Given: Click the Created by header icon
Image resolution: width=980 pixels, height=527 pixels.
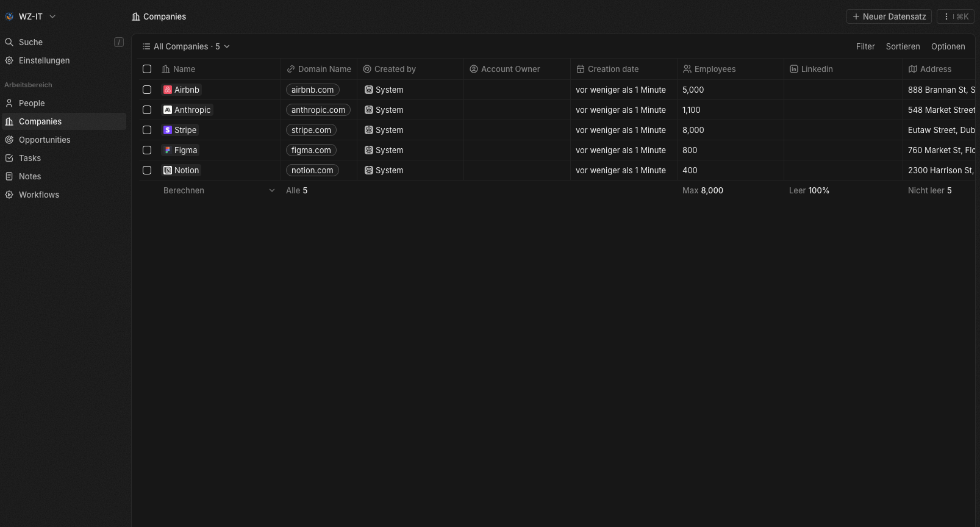Looking at the screenshot, I should 367,69.
